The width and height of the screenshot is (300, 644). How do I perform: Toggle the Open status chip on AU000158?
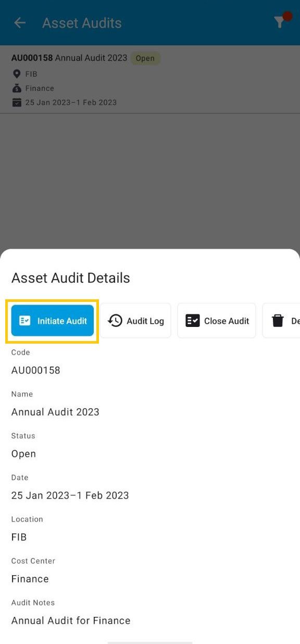pos(145,58)
